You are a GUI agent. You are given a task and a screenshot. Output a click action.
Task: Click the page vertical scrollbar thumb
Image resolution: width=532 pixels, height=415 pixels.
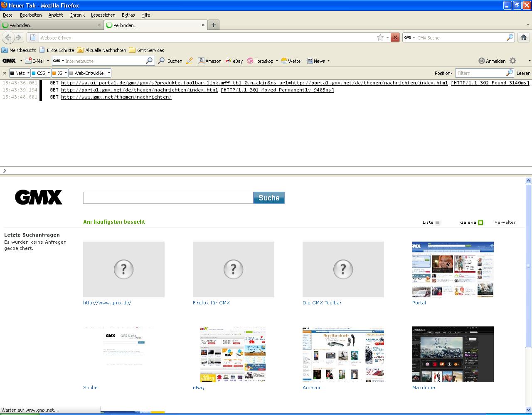click(x=529, y=266)
